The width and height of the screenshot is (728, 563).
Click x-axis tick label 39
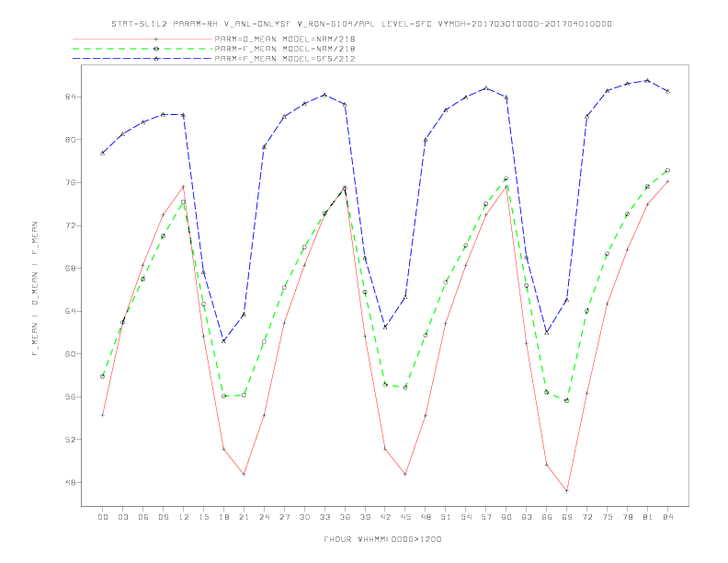point(365,517)
